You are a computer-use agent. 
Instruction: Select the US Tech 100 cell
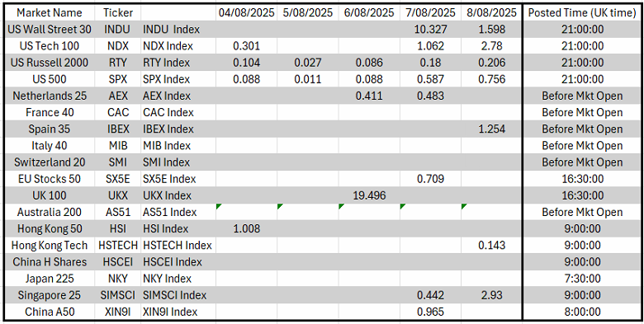coord(50,46)
